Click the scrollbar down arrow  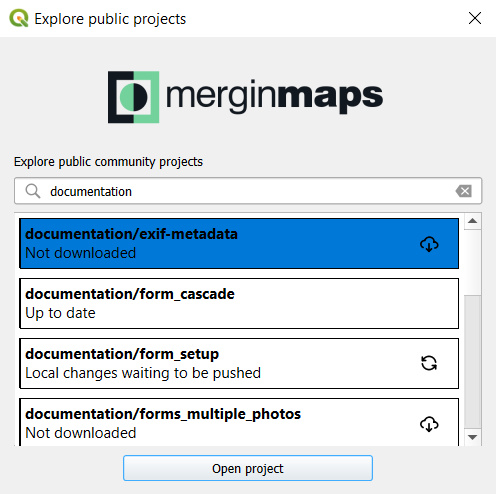tap(472, 437)
